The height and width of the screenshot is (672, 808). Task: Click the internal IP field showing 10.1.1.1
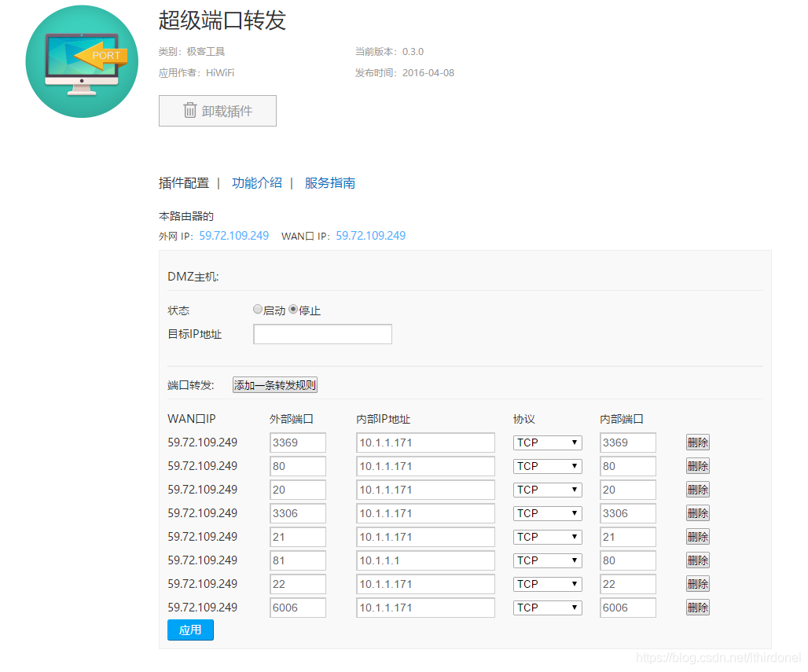(x=425, y=560)
